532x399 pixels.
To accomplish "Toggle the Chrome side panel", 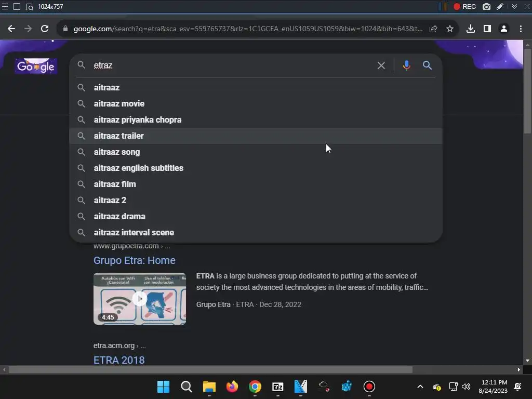I will [x=487, y=29].
